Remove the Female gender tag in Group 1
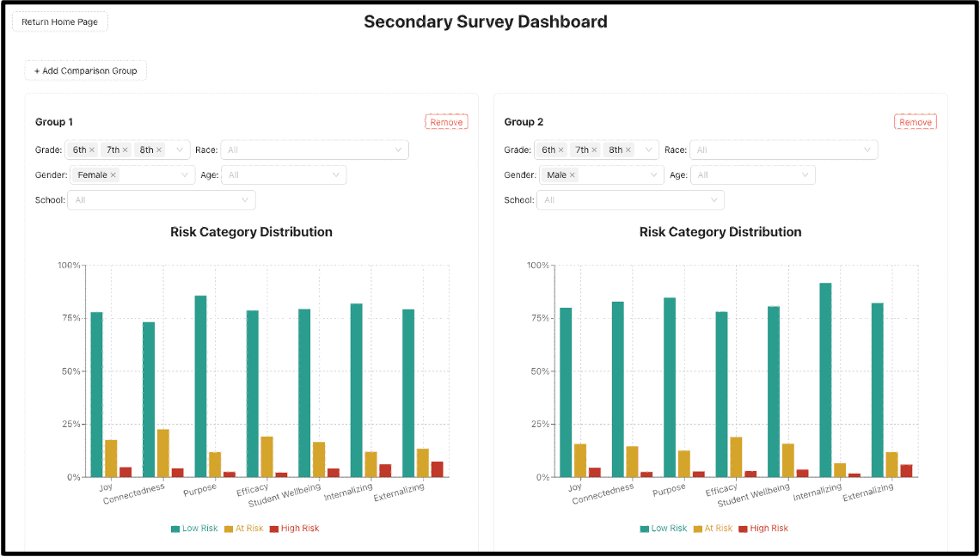 [113, 175]
